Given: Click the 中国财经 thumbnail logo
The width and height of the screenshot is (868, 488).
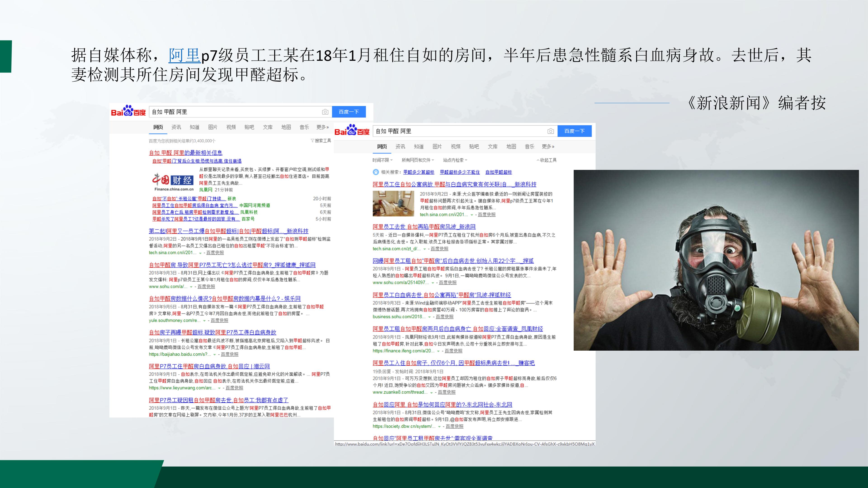Looking at the screenshot, I should point(173,182).
